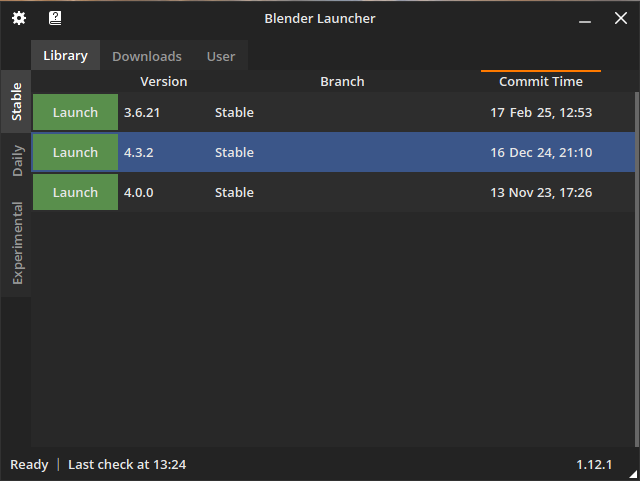Launch Blender version 3.6.21
Viewport: 640px width, 484px height.
point(76,113)
